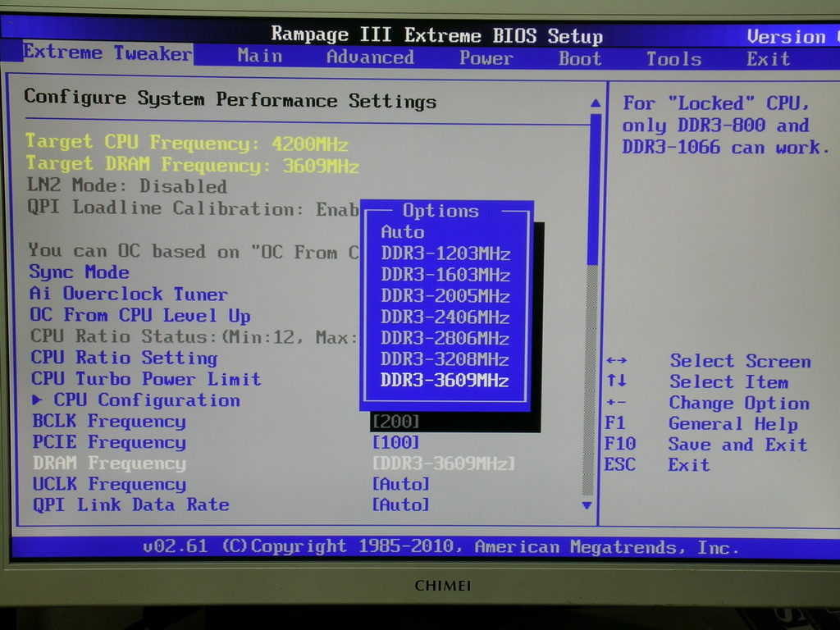Image resolution: width=840 pixels, height=630 pixels.
Task: Choose DDR3-1203MHz option
Action: point(445,253)
